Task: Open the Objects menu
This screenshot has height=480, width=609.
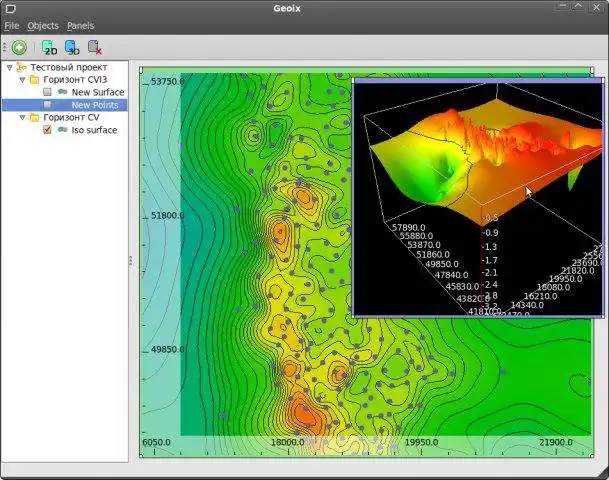Action: tap(43, 25)
